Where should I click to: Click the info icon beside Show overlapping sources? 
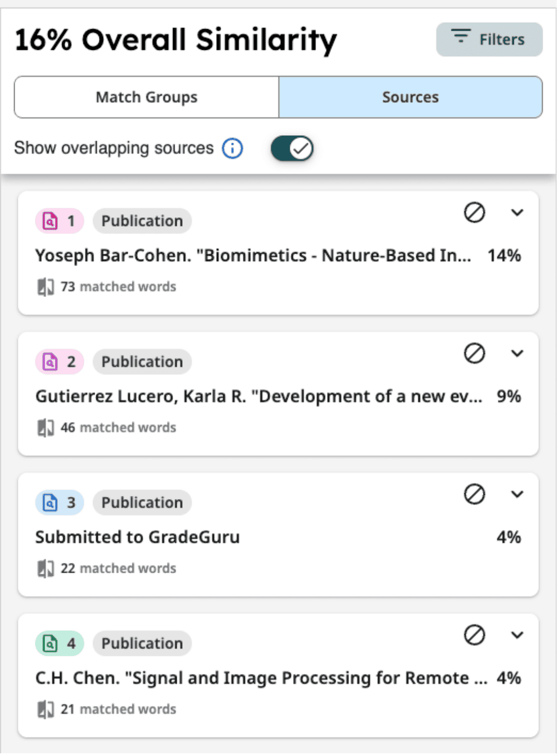pos(233,148)
